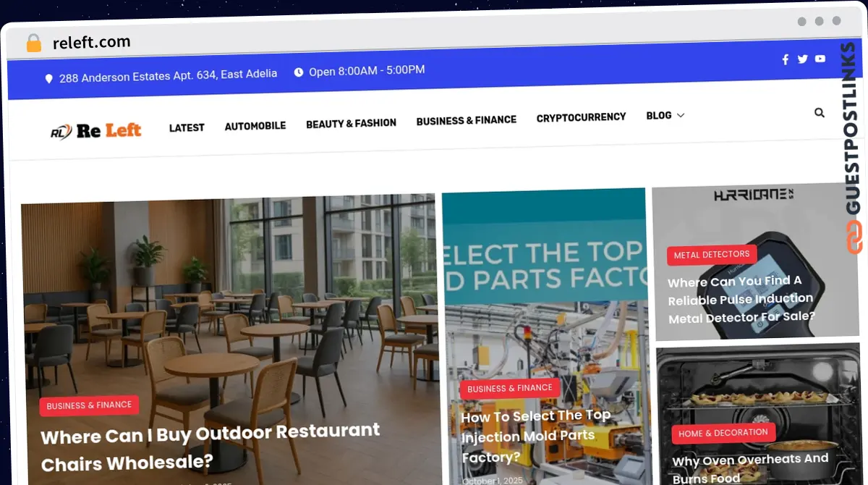Open the YouTube social icon
868x485 pixels.
(x=820, y=59)
